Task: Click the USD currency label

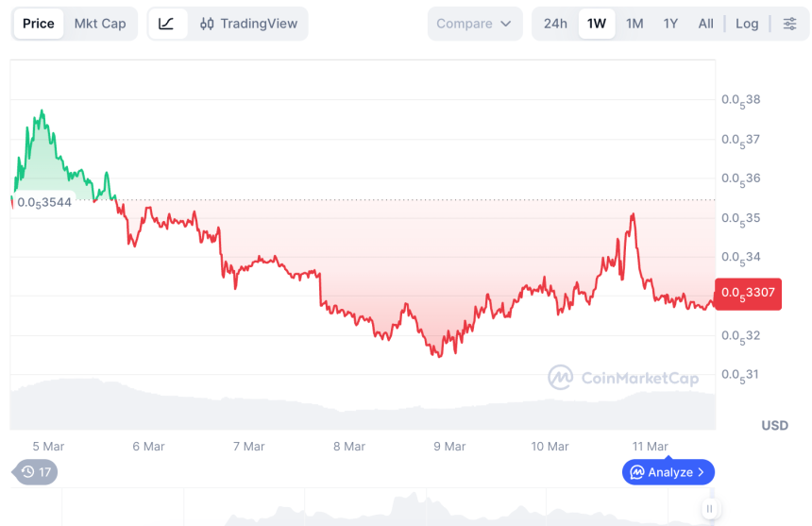Action: coord(774,426)
